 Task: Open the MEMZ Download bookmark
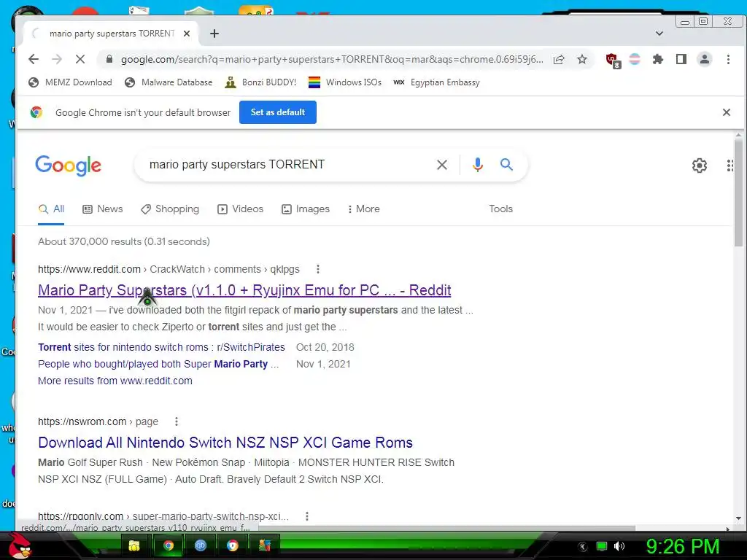pyautogui.click(x=70, y=82)
